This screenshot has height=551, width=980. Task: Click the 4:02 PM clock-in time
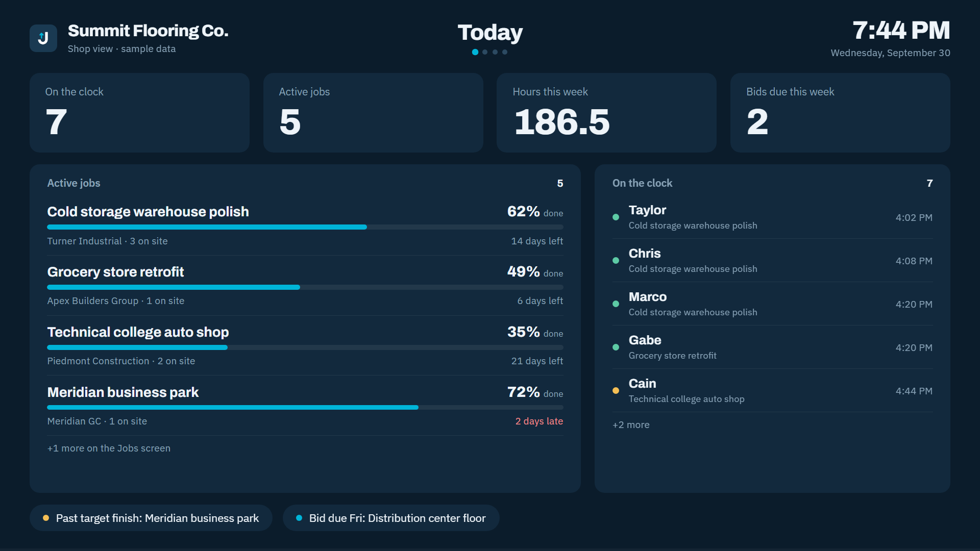click(914, 217)
